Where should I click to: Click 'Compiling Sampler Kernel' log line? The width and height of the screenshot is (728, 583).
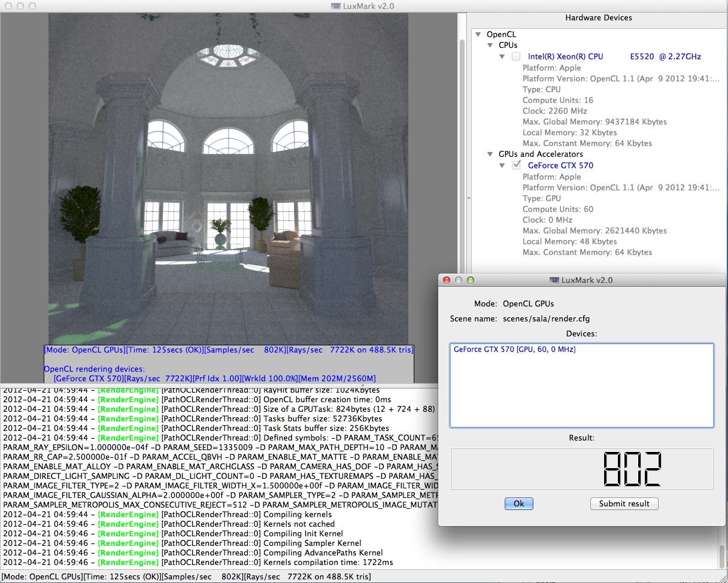pos(182,543)
